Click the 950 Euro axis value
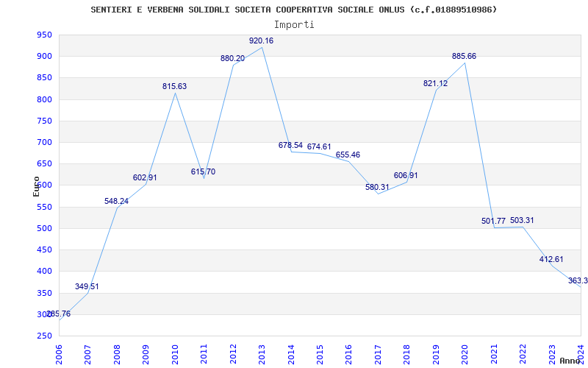 44,35
